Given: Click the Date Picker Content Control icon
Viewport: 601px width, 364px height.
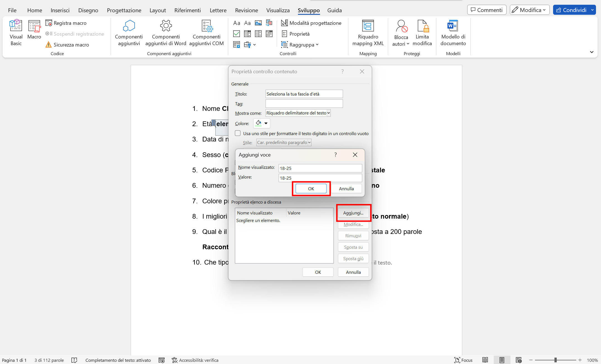Looking at the screenshot, I should [x=269, y=34].
